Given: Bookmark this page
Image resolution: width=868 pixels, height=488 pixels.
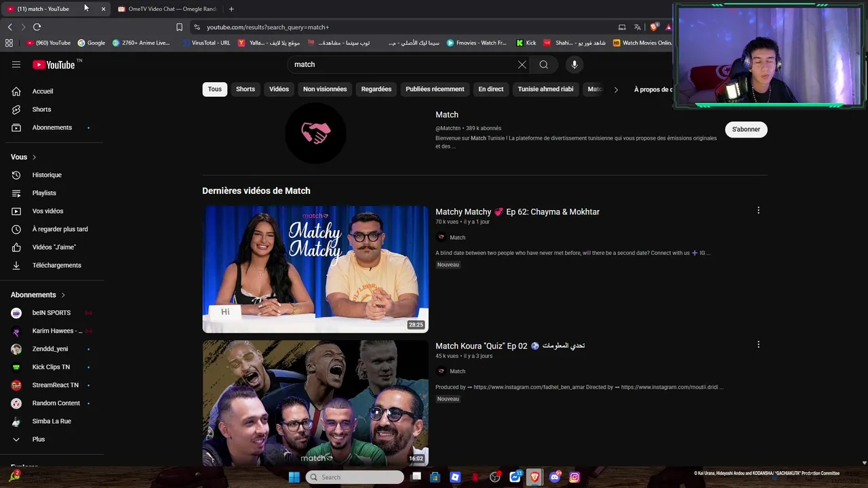Looking at the screenshot, I should (179, 27).
